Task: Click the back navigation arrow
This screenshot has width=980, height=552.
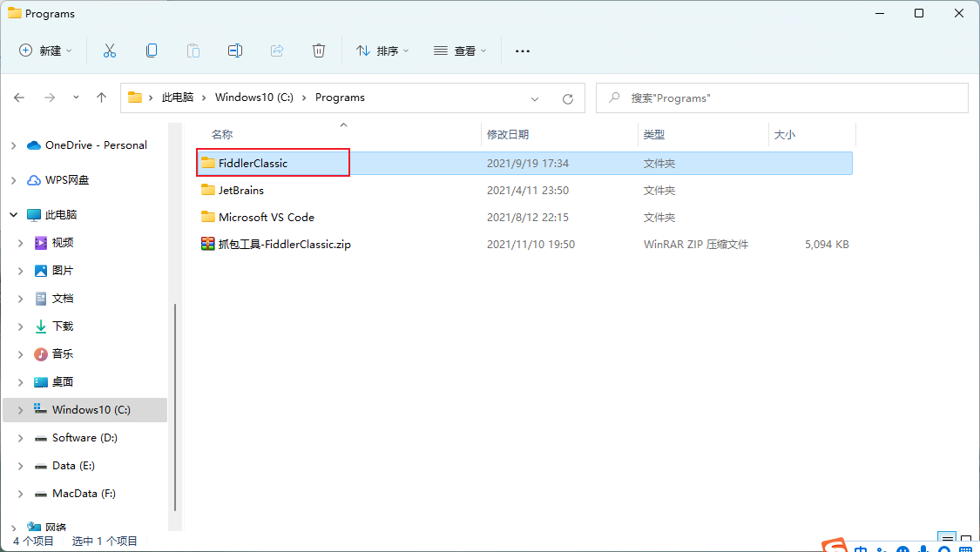Action: (19, 98)
